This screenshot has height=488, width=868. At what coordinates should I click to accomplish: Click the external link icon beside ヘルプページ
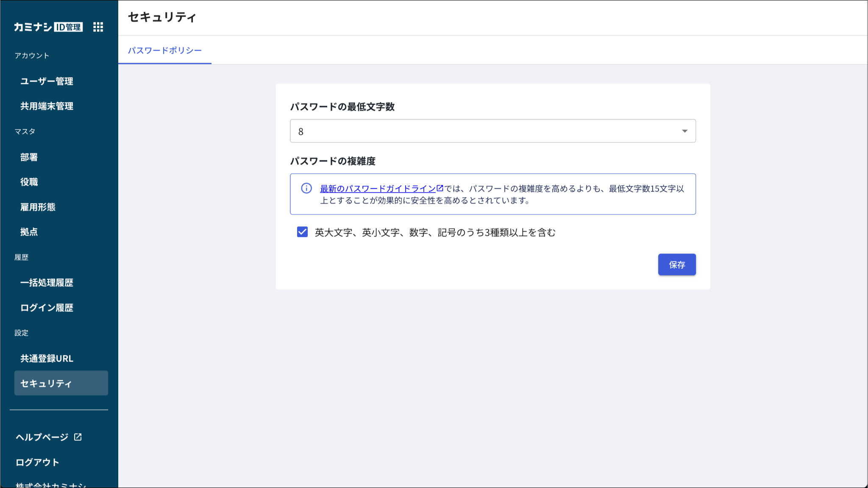[78, 437]
